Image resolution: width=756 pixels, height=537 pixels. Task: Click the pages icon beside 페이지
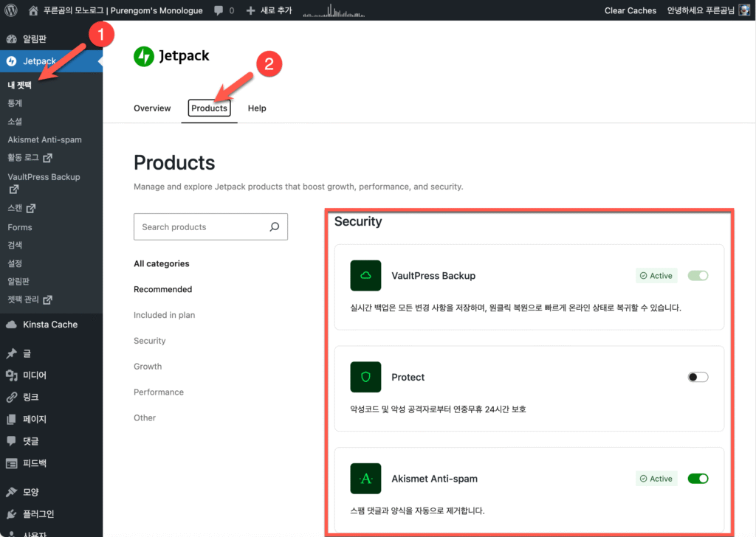tap(12, 419)
